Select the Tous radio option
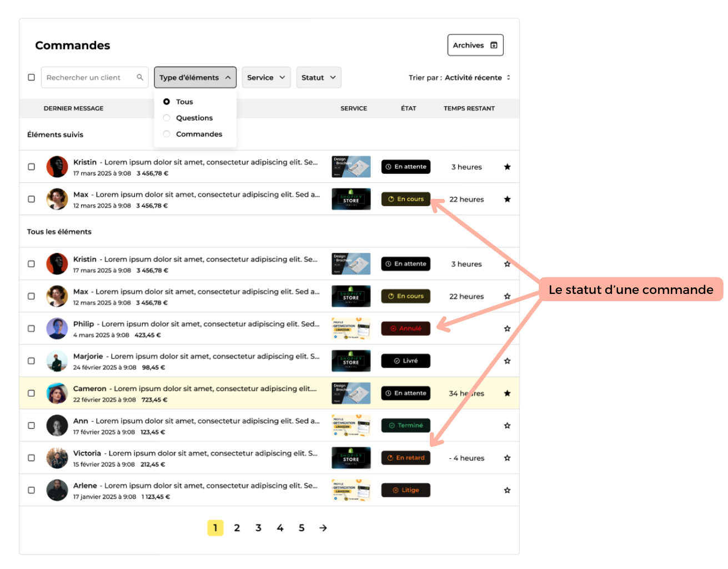 (x=167, y=102)
